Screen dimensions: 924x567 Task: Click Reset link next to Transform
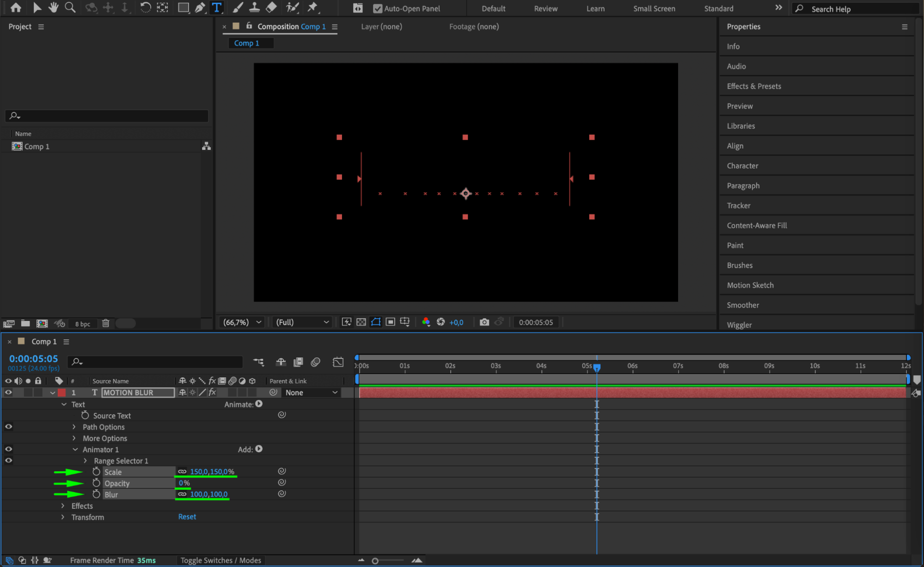187,517
